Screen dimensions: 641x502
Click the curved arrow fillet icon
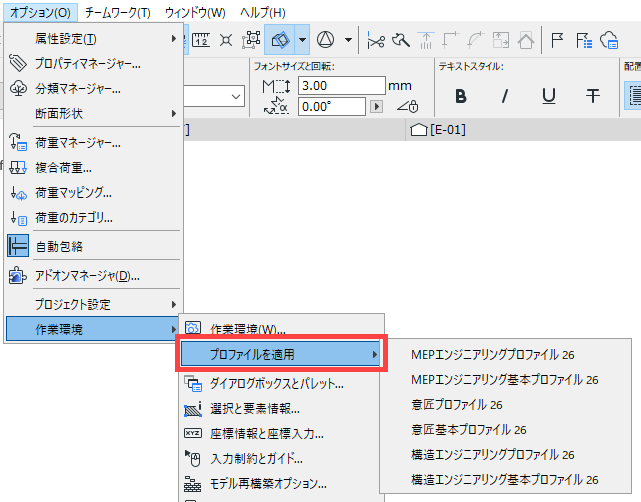click(476, 40)
